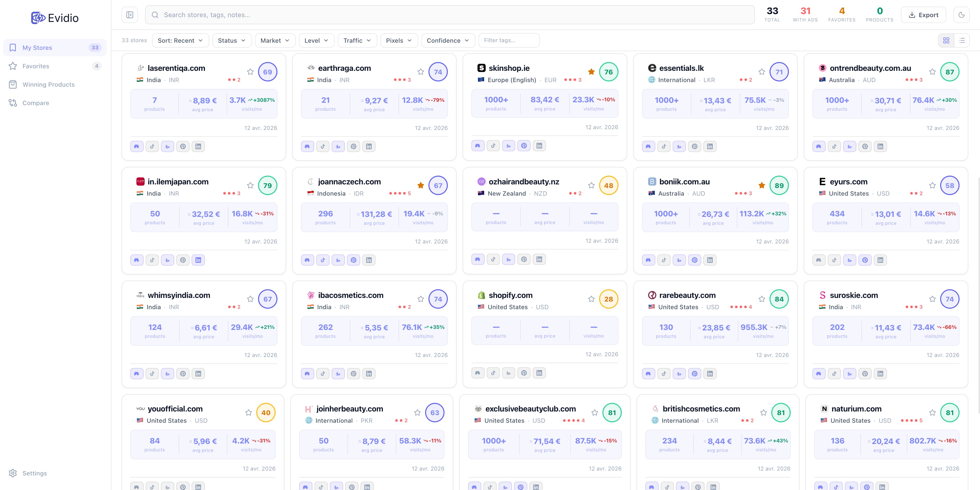Open Settings at the bottom of the sidebar
Viewport: 980px width, 490px height.
(34, 473)
